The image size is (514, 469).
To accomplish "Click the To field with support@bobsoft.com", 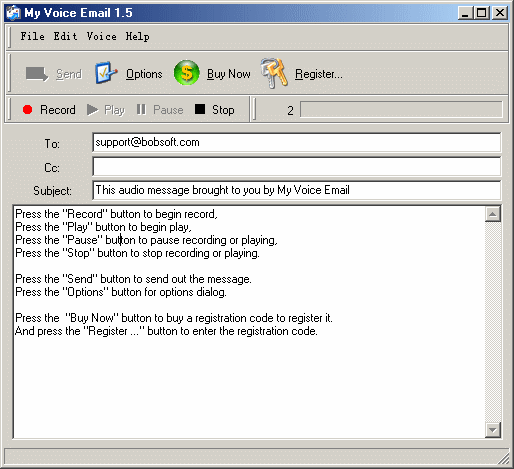I will click(x=297, y=142).
